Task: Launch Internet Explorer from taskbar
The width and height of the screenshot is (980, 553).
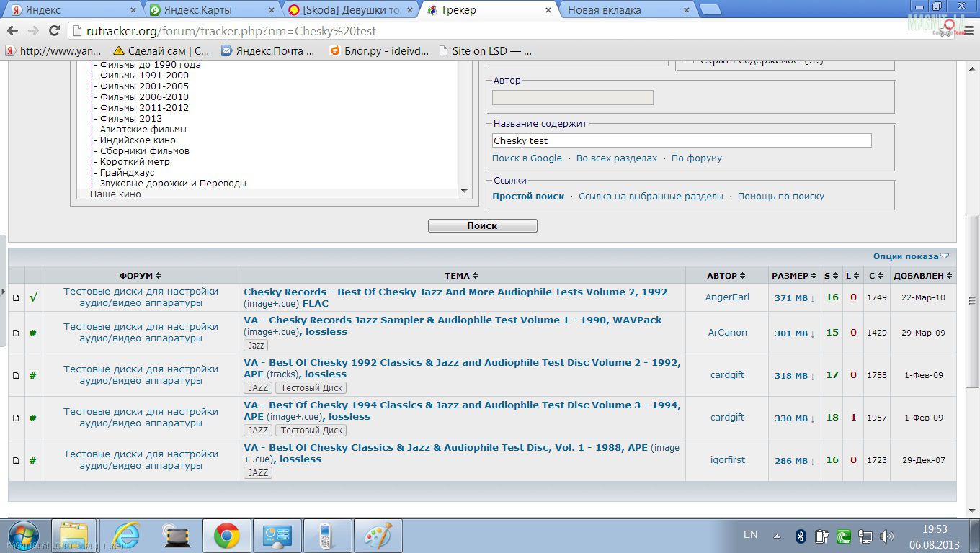Action: (126, 536)
